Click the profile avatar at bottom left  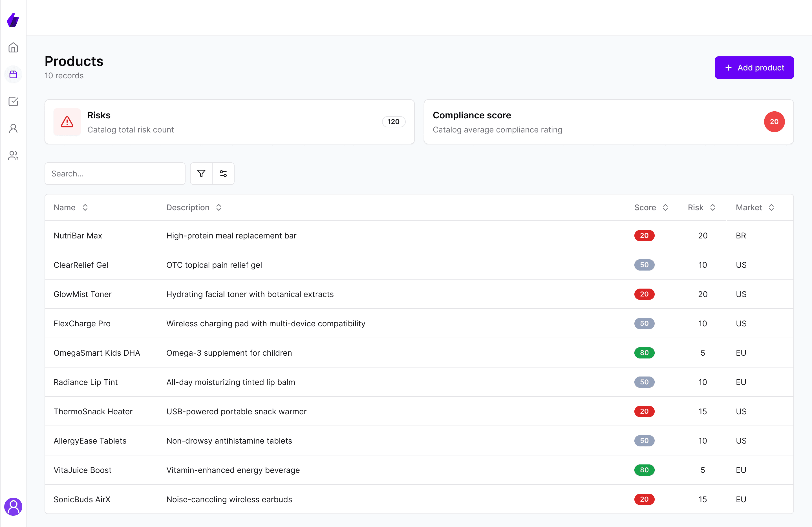13,506
